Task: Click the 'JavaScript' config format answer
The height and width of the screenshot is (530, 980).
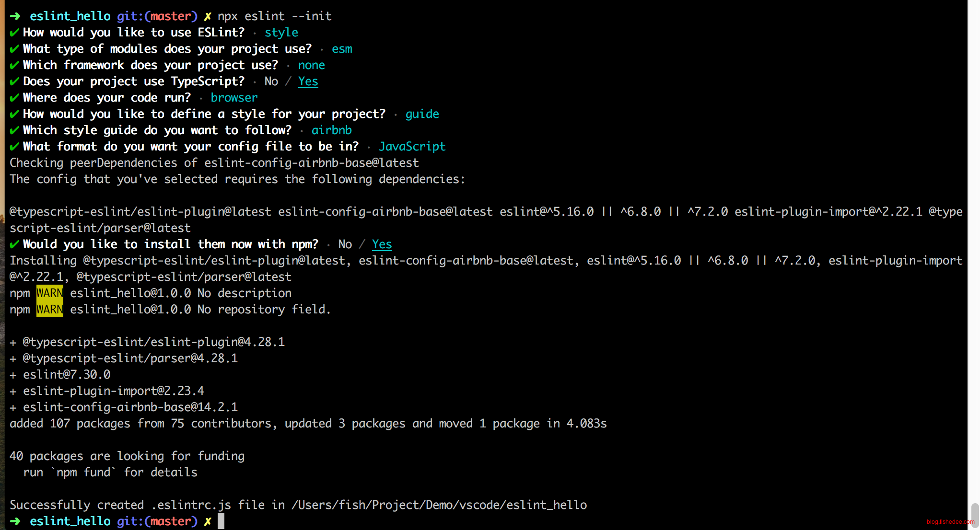Action: (412, 147)
